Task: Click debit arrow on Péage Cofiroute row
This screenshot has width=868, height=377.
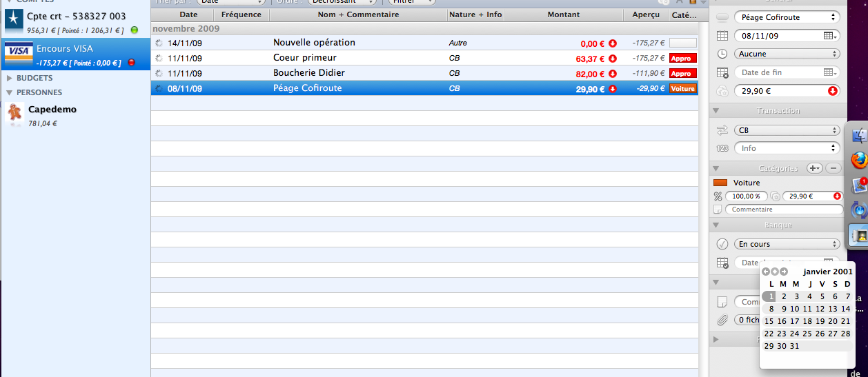Action: (x=612, y=89)
